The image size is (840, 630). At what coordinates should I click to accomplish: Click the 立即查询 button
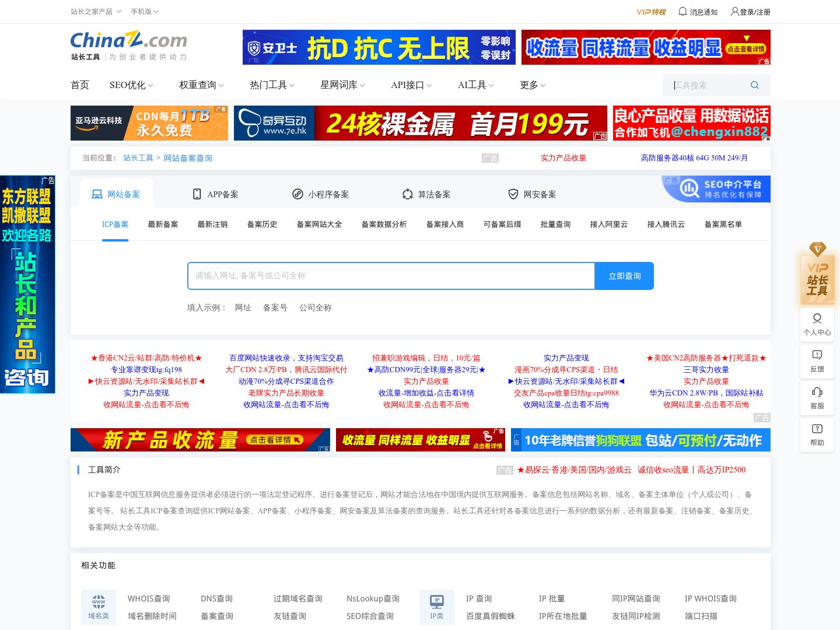click(624, 276)
